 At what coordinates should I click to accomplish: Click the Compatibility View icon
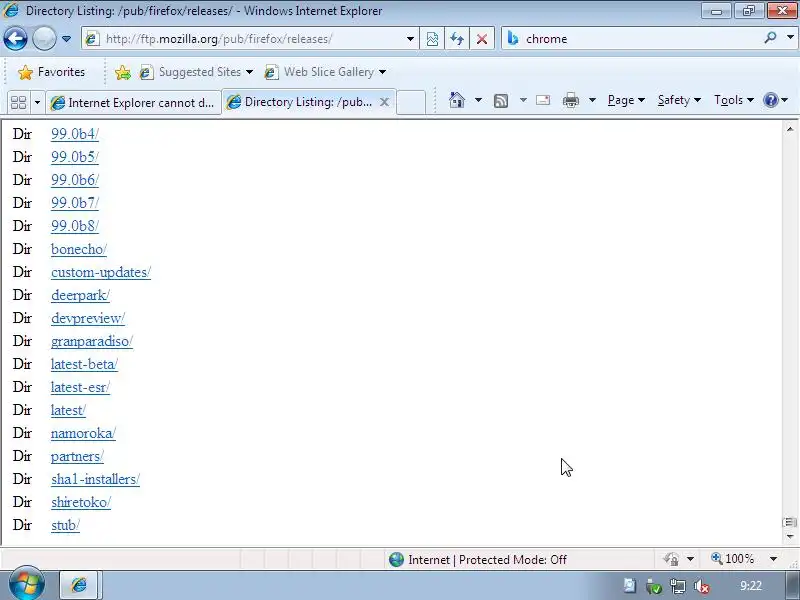tap(432, 39)
